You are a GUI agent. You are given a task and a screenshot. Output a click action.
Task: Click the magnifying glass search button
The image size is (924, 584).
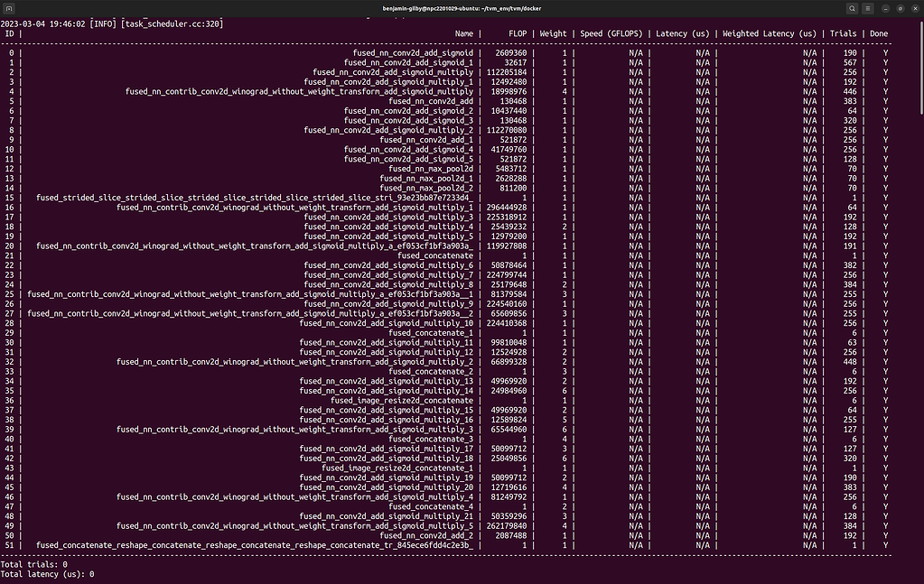click(x=850, y=7)
